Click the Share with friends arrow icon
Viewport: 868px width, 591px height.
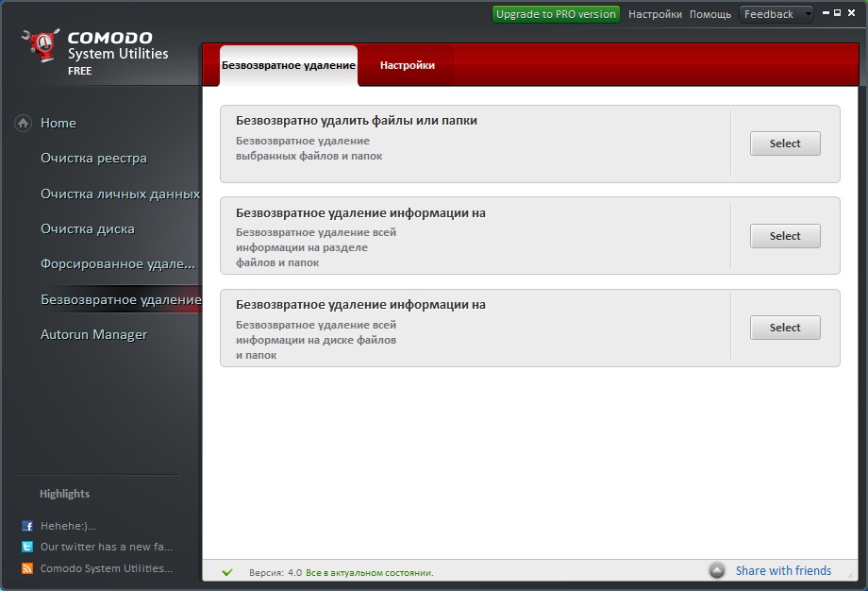pyautogui.click(x=717, y=570)
